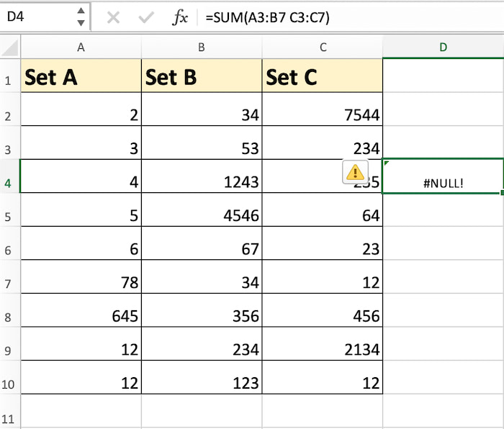Image resolution: width=504 pixels, height=429 pixels.
Task: Select cell B2 with value 34
Action: 202,109
